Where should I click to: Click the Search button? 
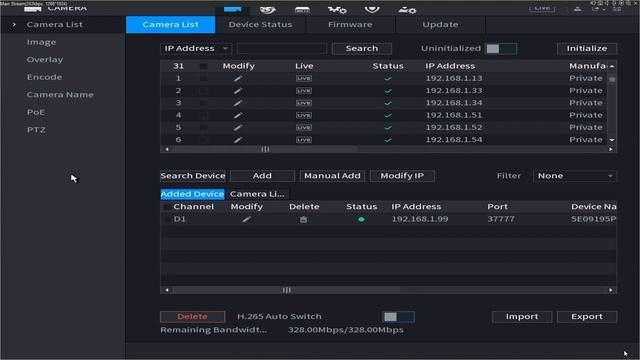(362, 49)
